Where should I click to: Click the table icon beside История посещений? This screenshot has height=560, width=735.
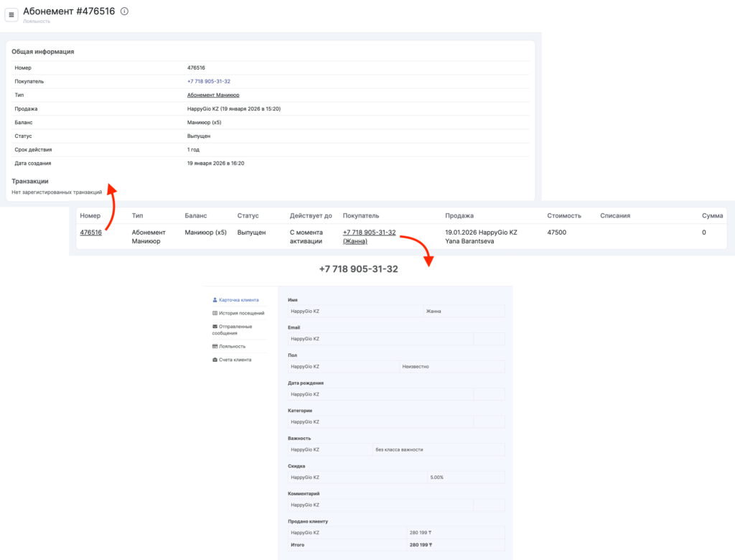[215, 313]
